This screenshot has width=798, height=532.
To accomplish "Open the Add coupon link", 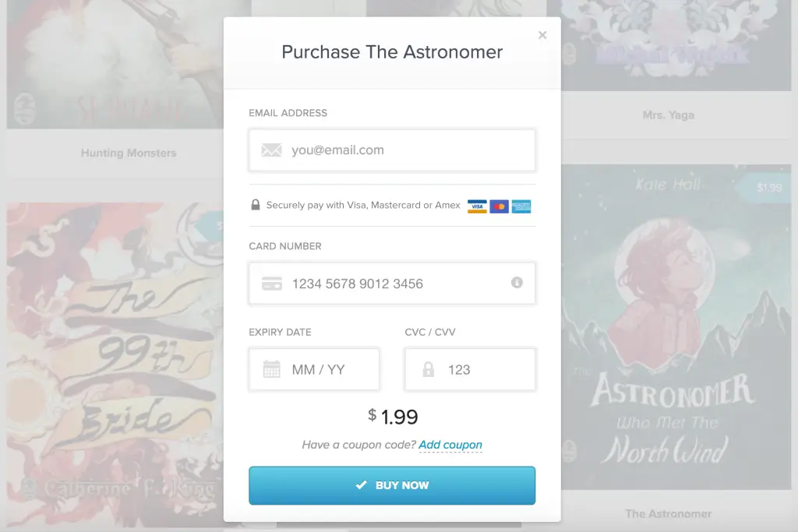I will 450,446.
